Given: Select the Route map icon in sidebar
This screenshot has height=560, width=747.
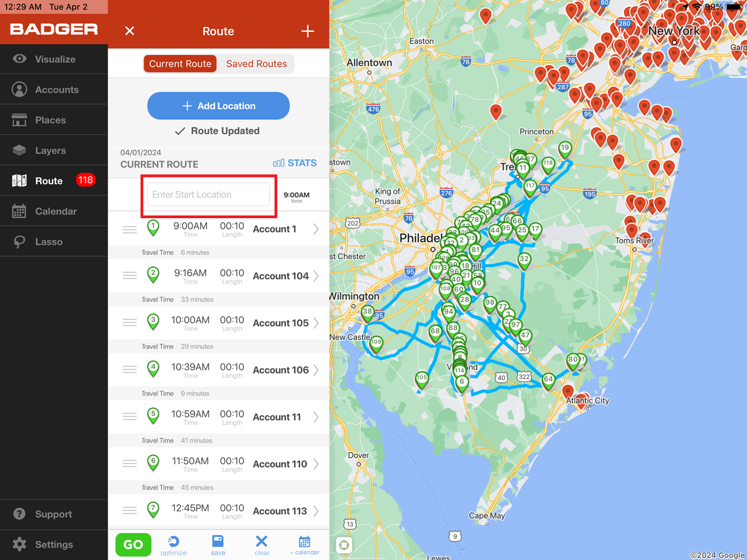Looking at the screenshot, I should (x=20, y=180).
